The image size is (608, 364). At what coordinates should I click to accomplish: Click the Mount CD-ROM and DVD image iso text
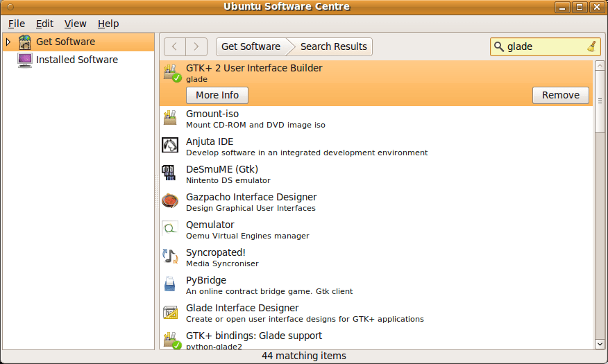coord(255,125)
